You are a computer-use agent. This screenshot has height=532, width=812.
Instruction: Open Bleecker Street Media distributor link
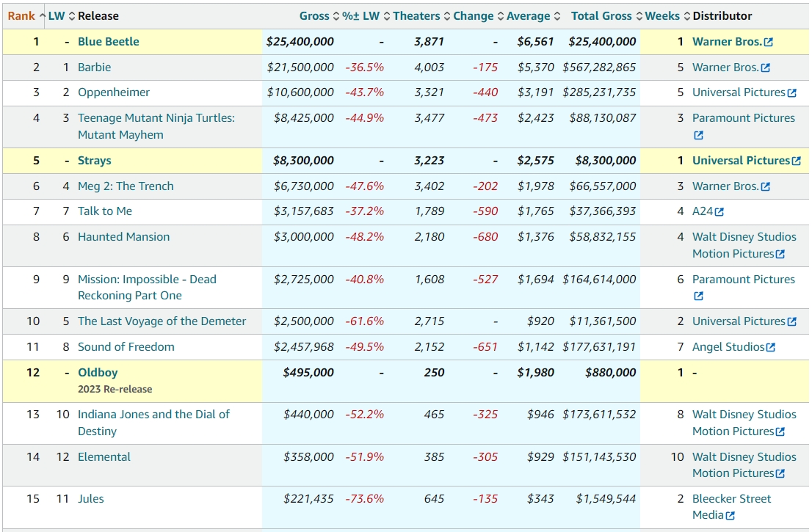click(x=732, y=507)
